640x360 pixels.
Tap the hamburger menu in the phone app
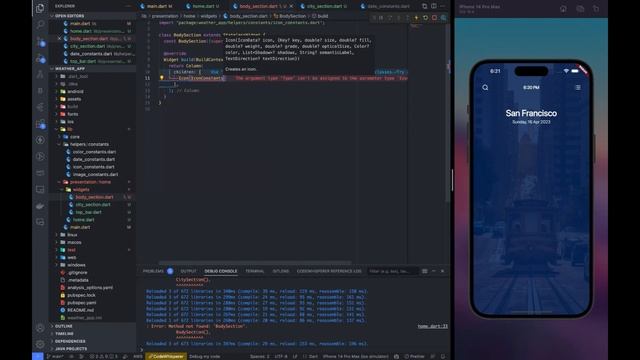point(578,87)
